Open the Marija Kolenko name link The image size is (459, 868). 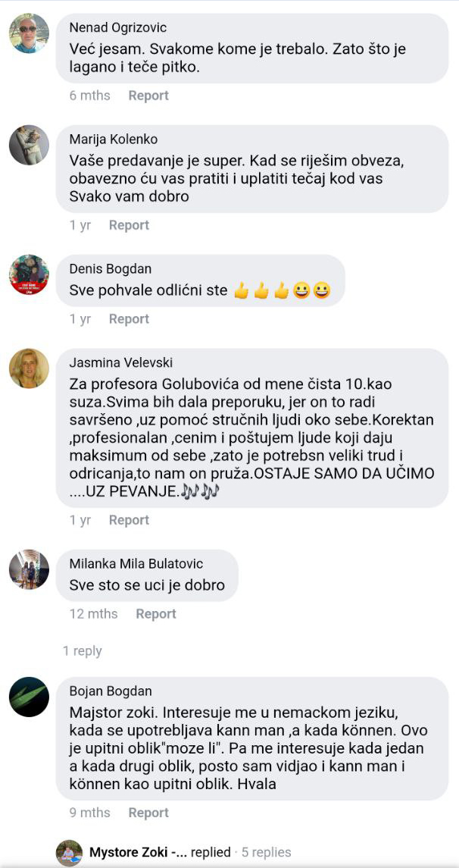pos(114,139)
